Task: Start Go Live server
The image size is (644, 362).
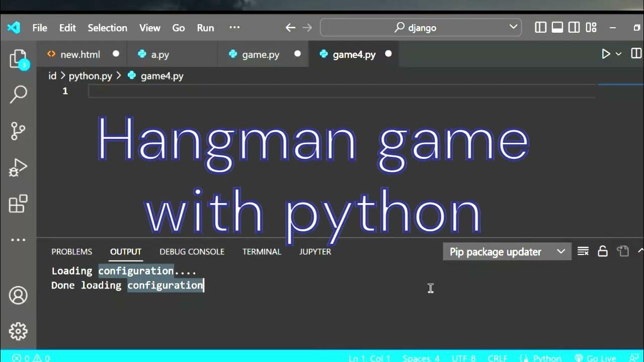Action: (596, 358)
